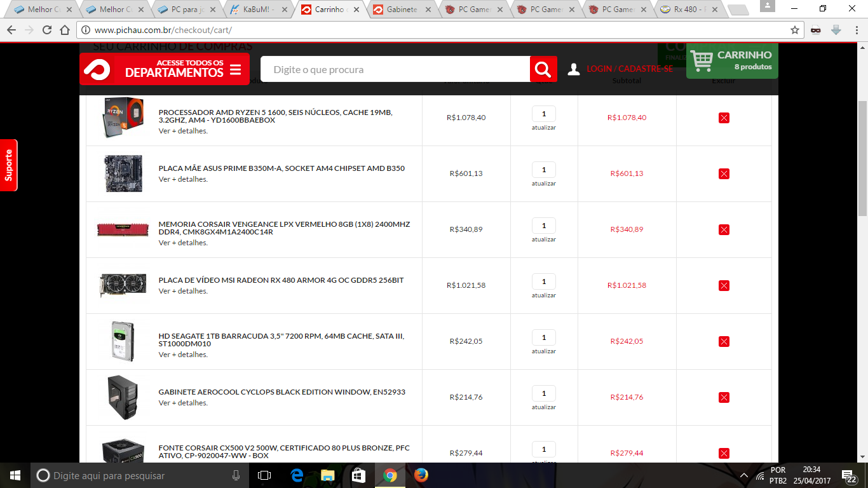868x488 pixels.
Task: Click the Pichau logo icon
Action: (x=97, y=69)
